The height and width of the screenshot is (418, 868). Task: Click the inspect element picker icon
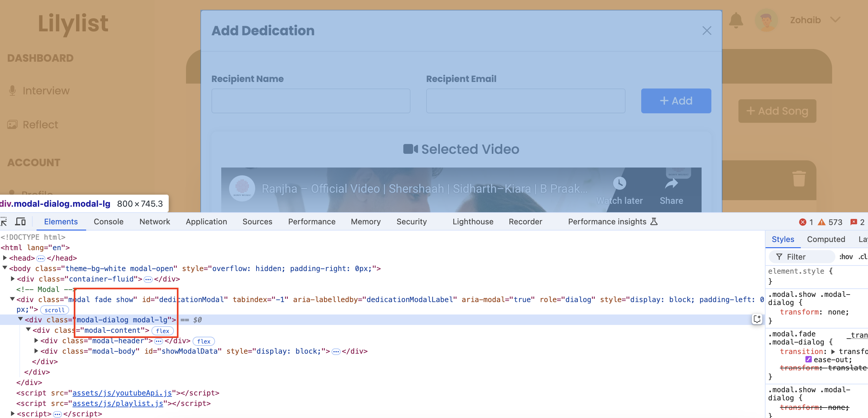pos(3,221)
